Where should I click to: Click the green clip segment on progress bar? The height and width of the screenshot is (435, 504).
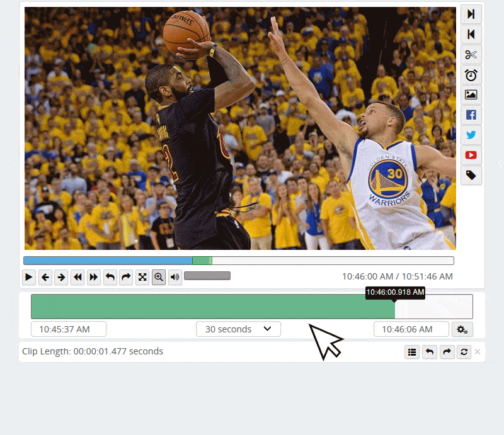coord(202,261)
